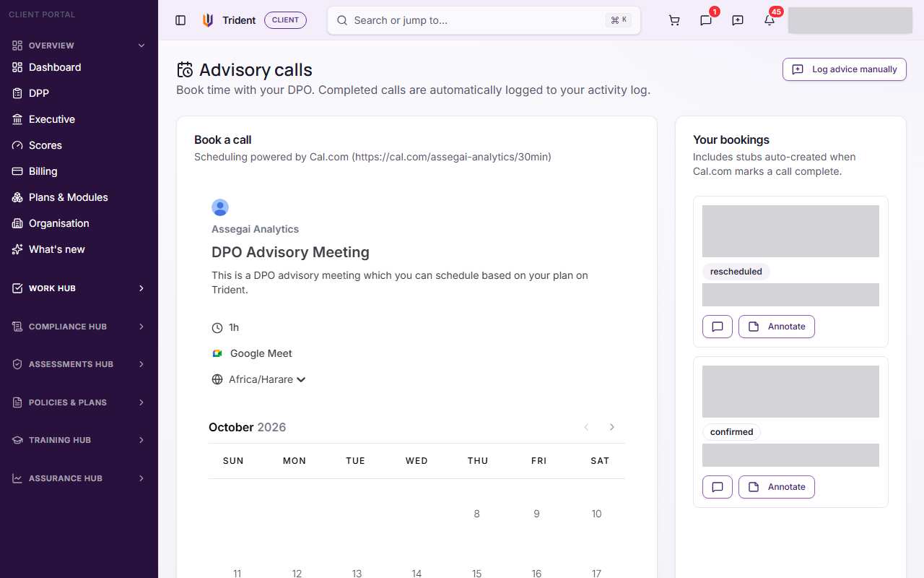This screenshot has height=578, width=924.
Task: Expand the Work Hub section
Action: [79, 288]
